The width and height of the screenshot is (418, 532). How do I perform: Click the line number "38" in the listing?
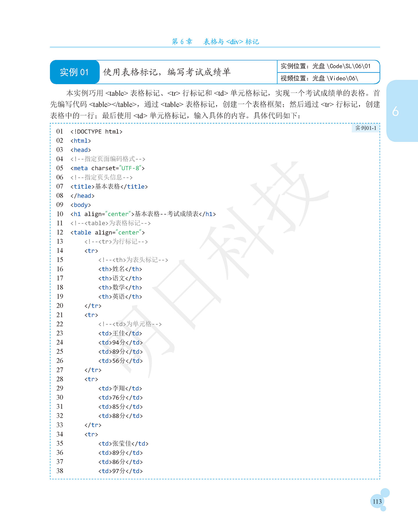(x=60, y=471)
